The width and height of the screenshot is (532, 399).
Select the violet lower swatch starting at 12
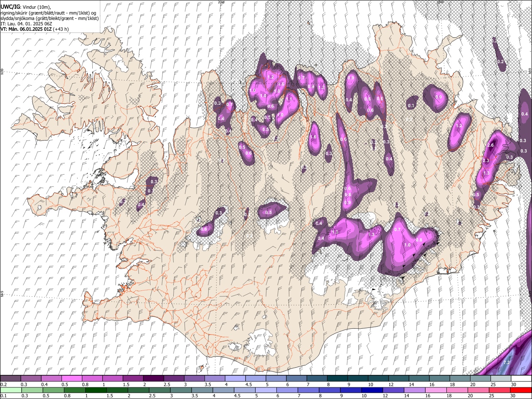pyautogui.click(x=392, y=390)
